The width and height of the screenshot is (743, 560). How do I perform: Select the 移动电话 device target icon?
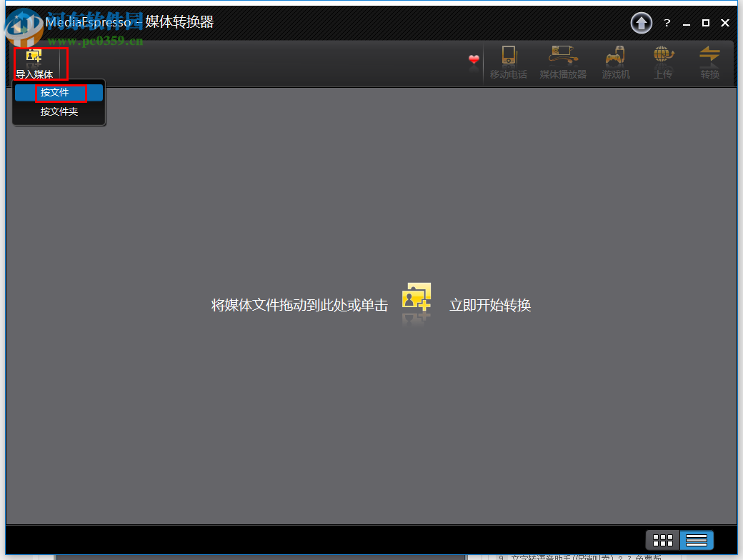pos(508,62)
